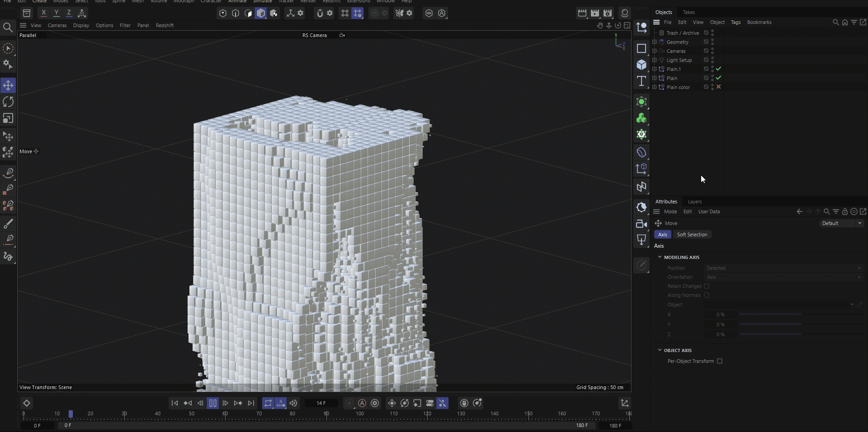Expand the Geometry object in tree
The image size is (868, 432).
tap(654, 42)
